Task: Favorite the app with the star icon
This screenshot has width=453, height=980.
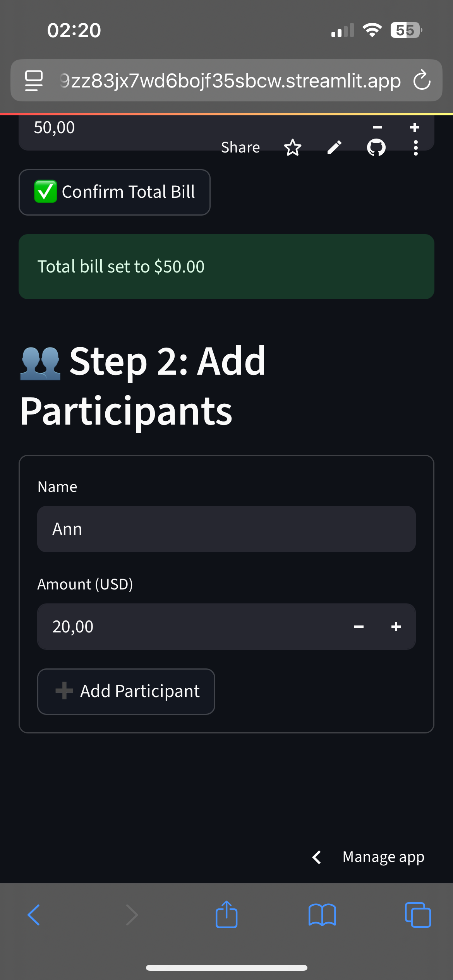Action: click(x=292, y=147)
